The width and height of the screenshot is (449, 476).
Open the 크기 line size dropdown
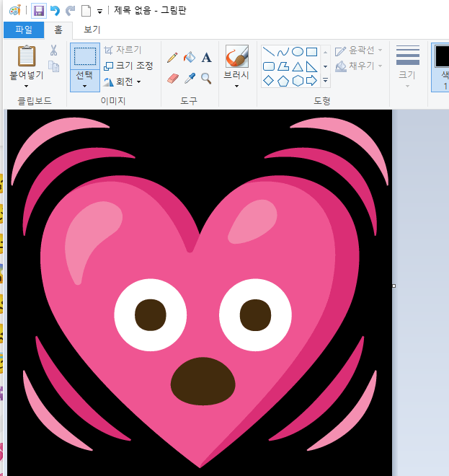(x=407, y=66)
